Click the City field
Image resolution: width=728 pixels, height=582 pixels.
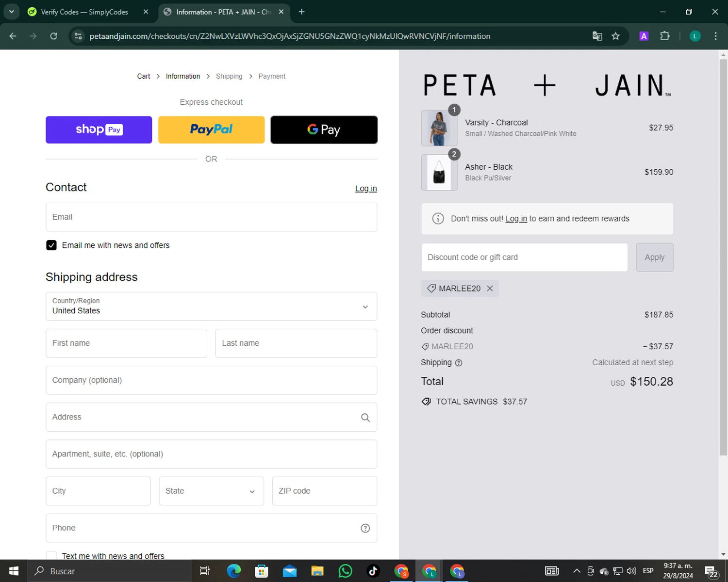point(98,491)
